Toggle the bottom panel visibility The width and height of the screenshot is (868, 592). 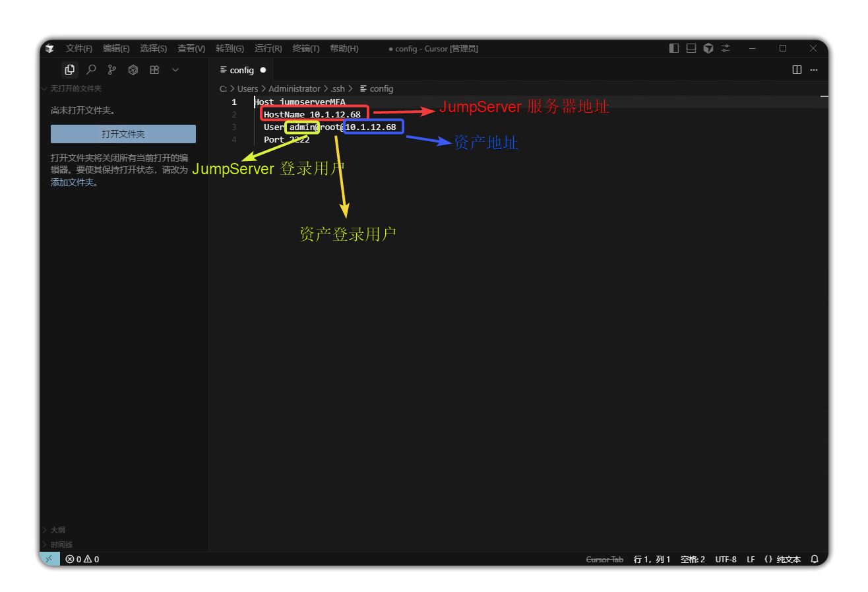pos(691,48)
